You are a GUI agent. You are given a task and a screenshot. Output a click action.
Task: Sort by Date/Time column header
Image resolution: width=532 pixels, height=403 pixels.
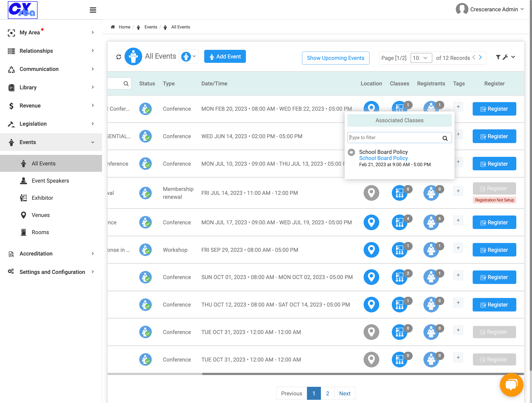[214, 83]
